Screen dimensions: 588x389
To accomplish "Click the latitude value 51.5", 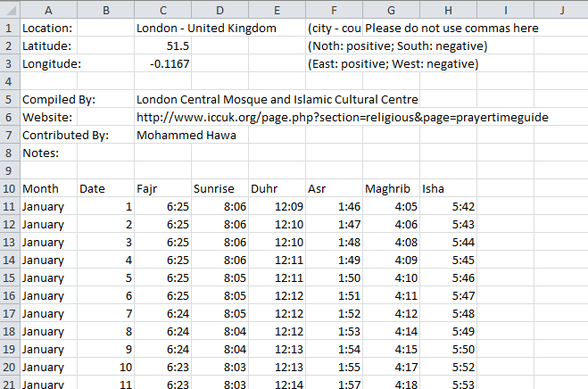I will [163, 46].
